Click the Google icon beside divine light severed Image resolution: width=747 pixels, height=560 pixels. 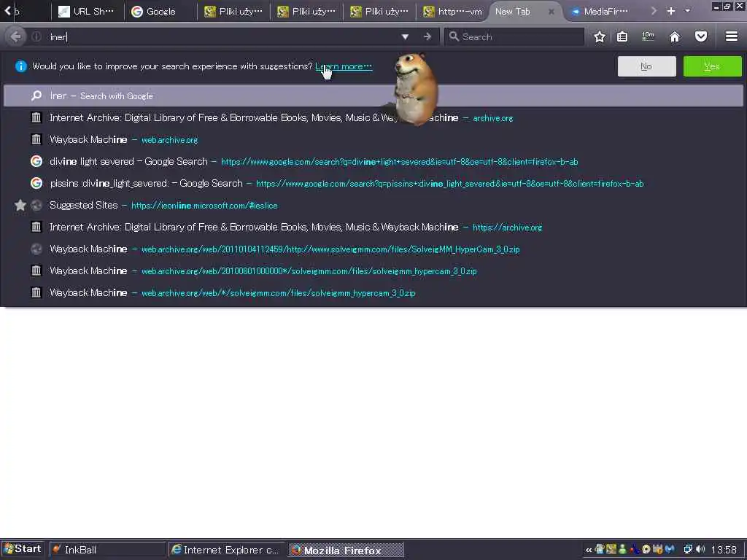pyautogui.click(x=36, y=161)
